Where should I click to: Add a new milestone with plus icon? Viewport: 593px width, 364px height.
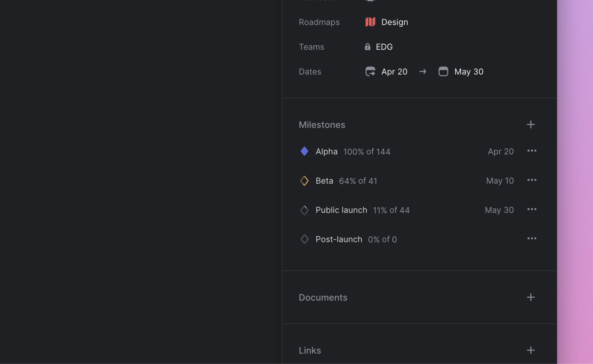coord(531,124)
